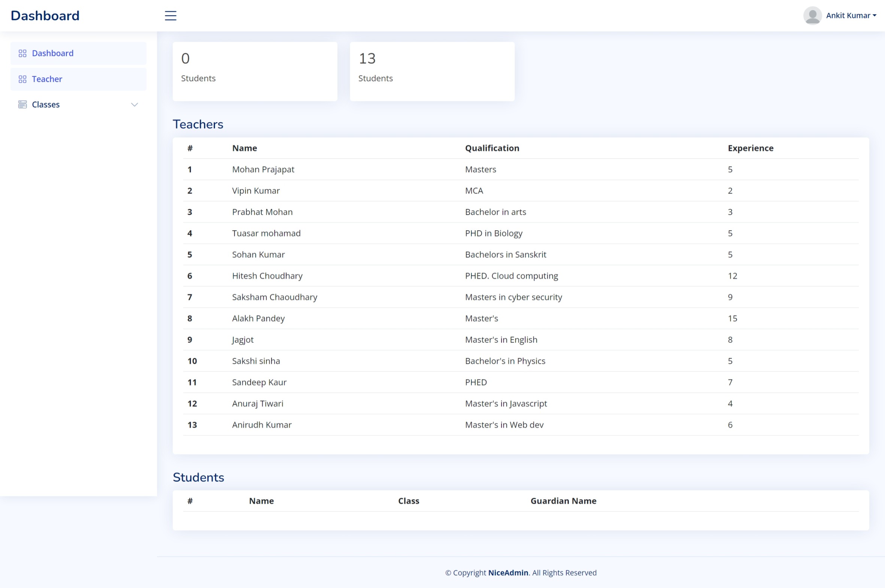Click the 0 Students summary card

coord(255,71)
